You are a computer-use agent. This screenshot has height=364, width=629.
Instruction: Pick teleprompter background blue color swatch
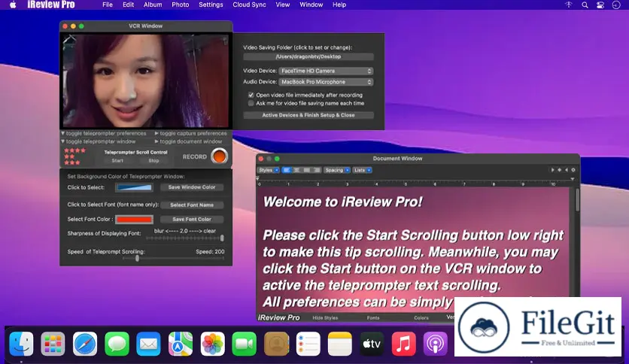click(135, 187)
